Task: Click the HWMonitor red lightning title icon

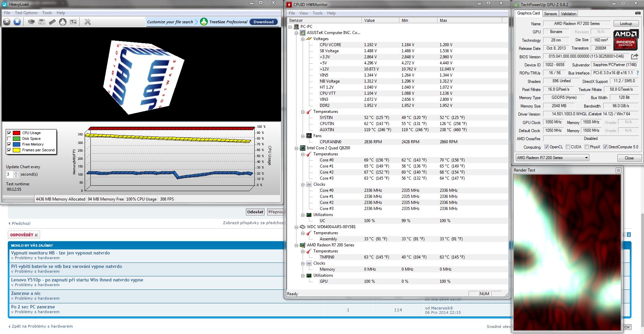Action: tap(289, 4)
